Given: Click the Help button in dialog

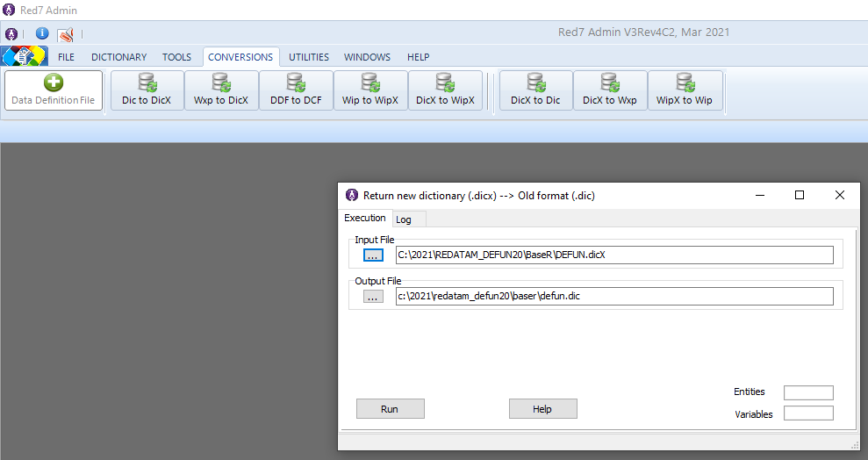Looking at the screenshot, I should coord(543,409).
